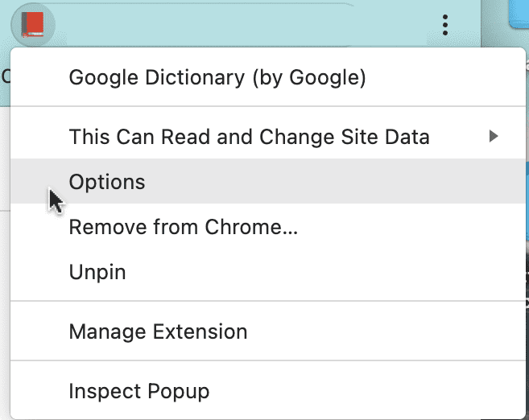Unpin the extension from the toolbar
Screen dimensions: 529x420
[x=97, y=272]
